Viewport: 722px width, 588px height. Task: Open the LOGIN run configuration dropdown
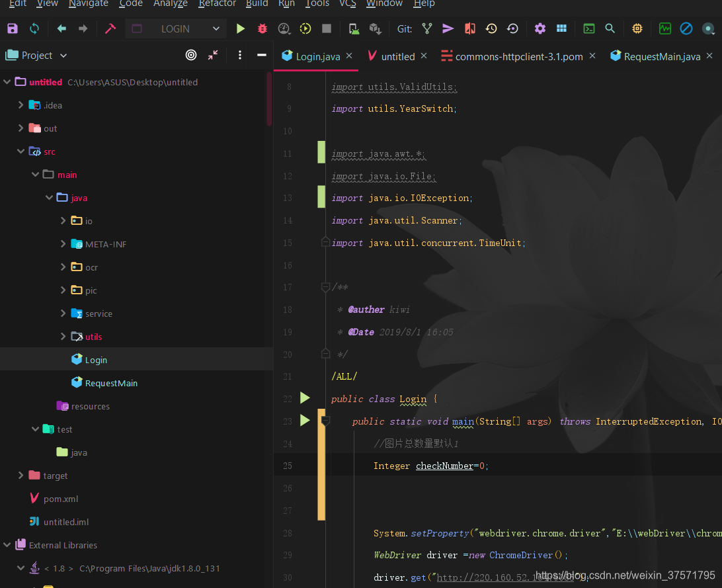click(x=175, y=28)
